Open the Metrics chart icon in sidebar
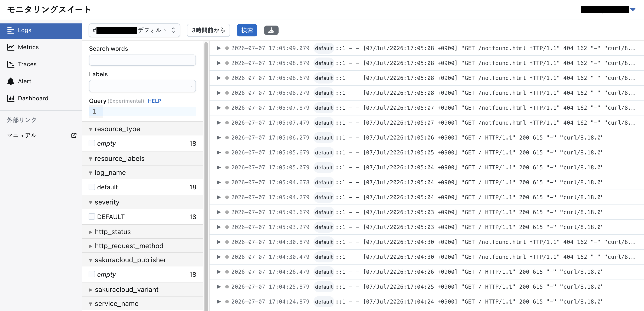This screenshot has height=311, width=644. point(10,47)
